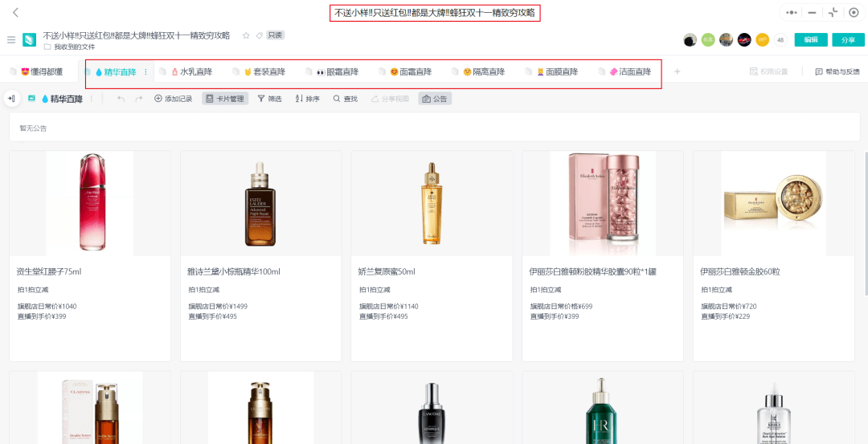Viewport: 868px width, 444px height.
Task: Click 旗舰店日常价¥1499 text
Action: click(218, 307)
